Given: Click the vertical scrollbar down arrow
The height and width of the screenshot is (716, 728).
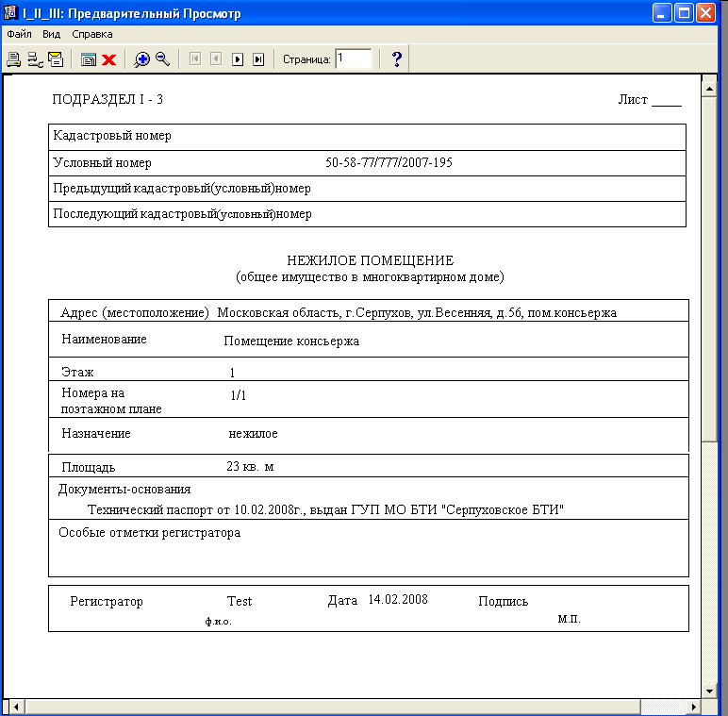Looking at the screenshot, I should click(x=709, y=691).
